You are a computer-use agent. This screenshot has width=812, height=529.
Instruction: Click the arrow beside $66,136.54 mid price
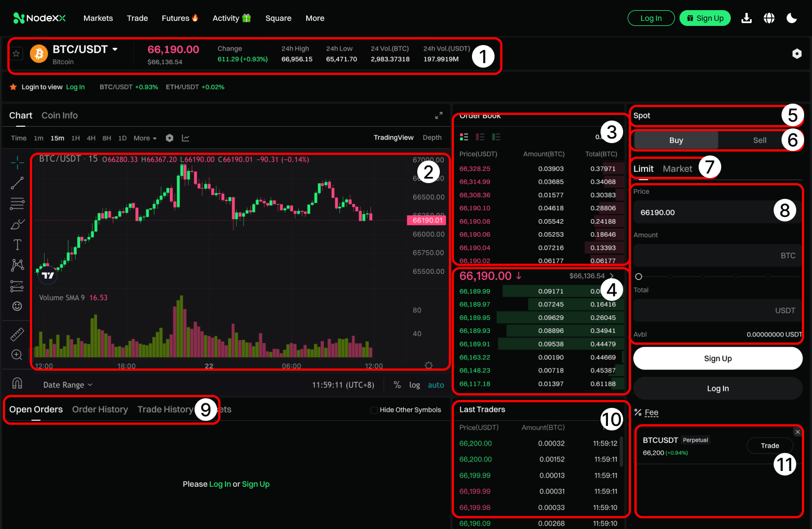(x=612, y=276)
